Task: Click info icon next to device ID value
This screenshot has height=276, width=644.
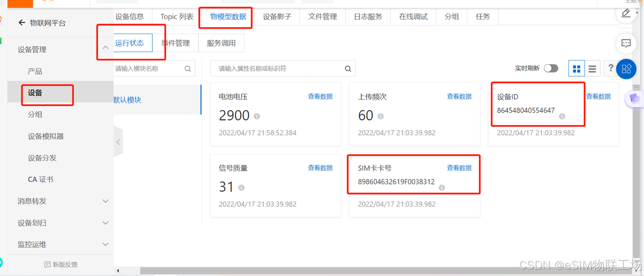Action: (x=562, y=116)
